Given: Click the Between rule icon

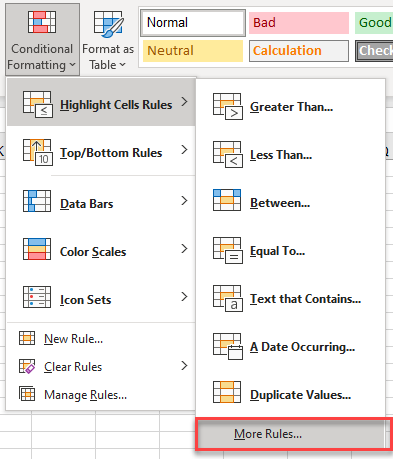Looking at the screenshot, I should [x=227, y=200].
